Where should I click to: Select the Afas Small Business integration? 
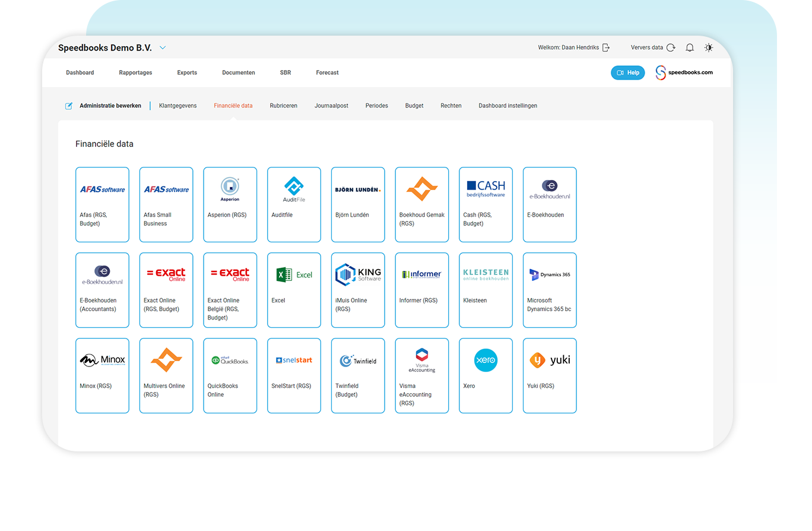pyautogui.click(x=166, y=204)
